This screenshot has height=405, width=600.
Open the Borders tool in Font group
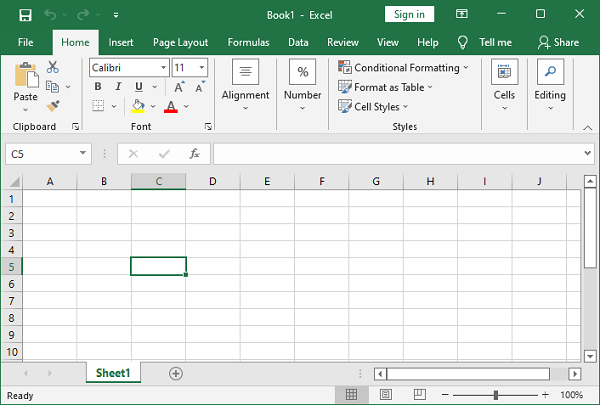(99, 106)
